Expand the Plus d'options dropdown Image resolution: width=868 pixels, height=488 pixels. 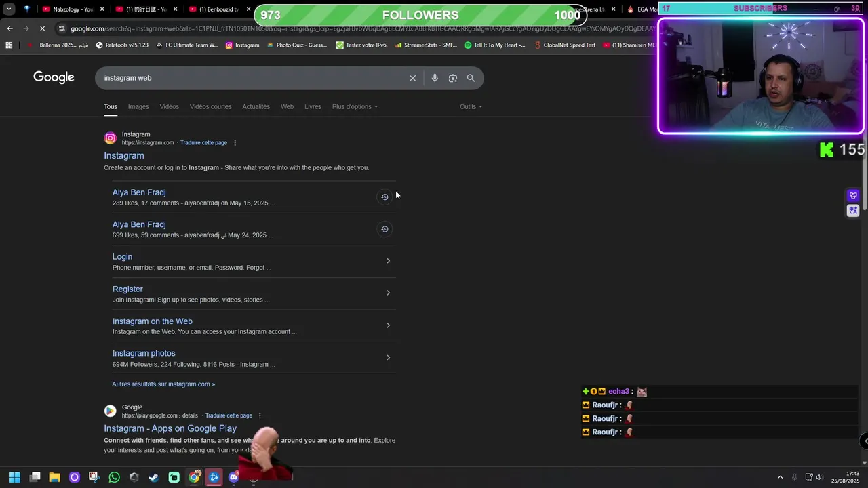(355, 106)
